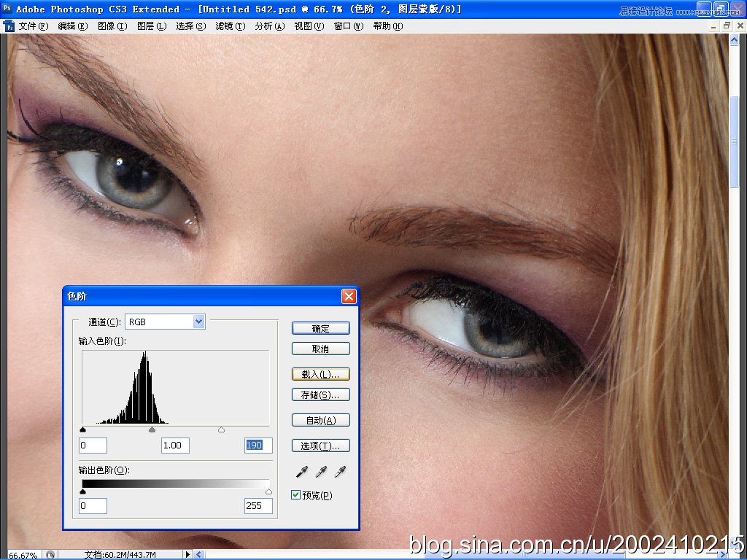Click the gamma field showing 1.00
Viewport: 747px width, 560px height.
(175, 446)
